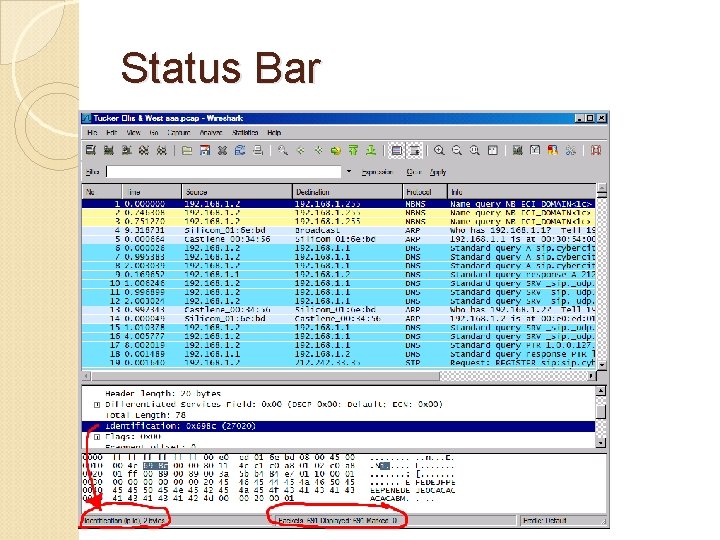720x540 pixels.
Task: Go forward in packet history
Action: pyautogui.click(x=318, y=150)
